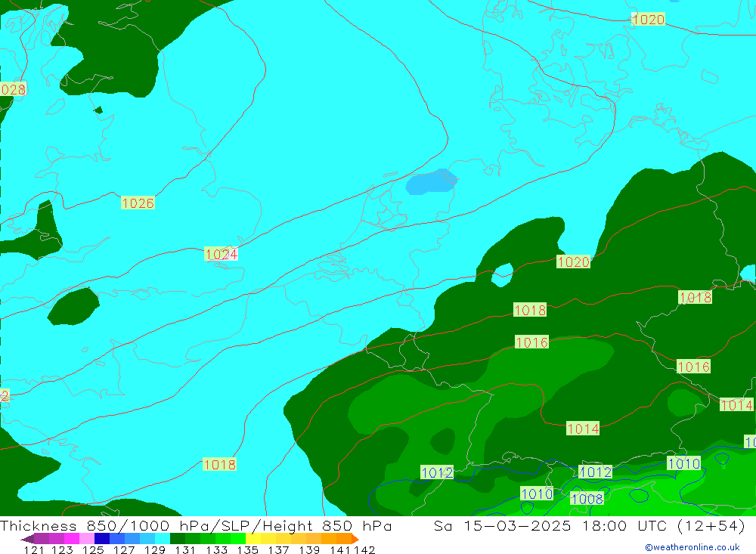
Task: Select the darkest green swatch in the thickness legend
Action: 178,539
